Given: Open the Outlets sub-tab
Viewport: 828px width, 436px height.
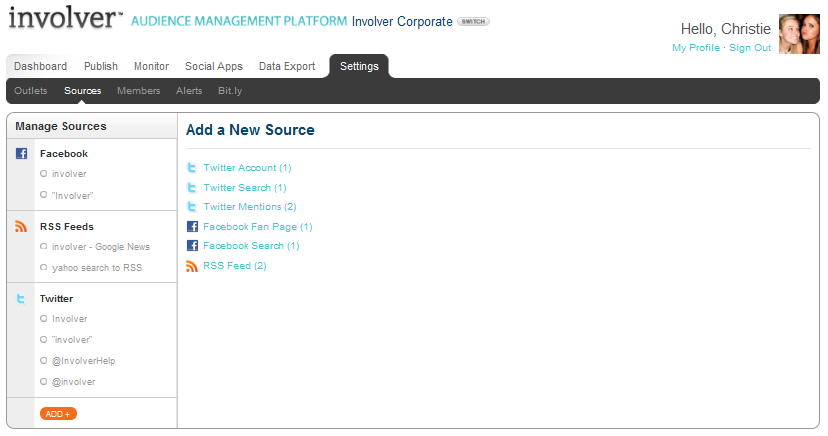Looking at the screenshot, I should (31, 91).
